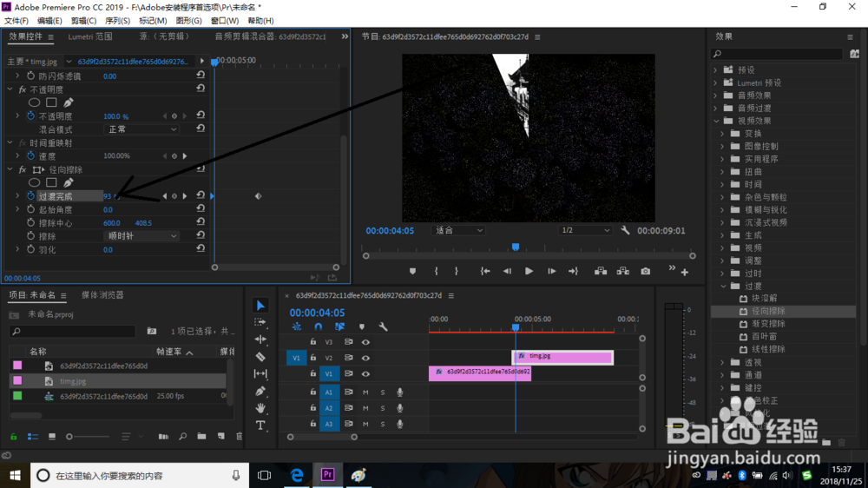The image size is (868, 488).
Task: Choose the Pen tool in the timeline toolbar
Action: pos(260,391)
